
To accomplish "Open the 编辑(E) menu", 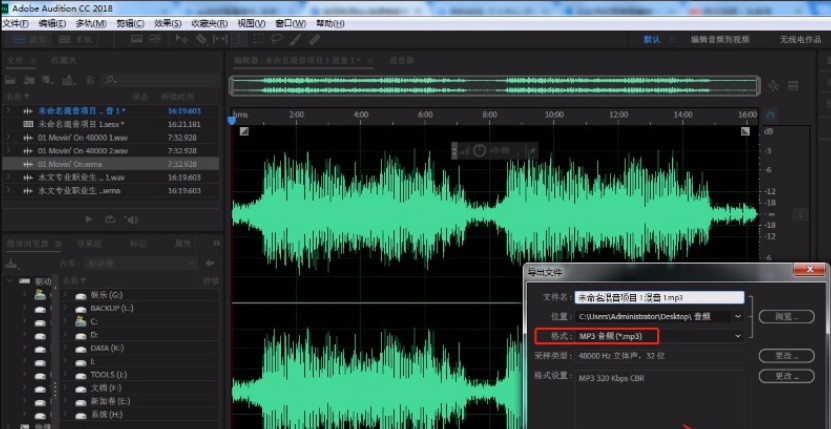I will point(52,23).
